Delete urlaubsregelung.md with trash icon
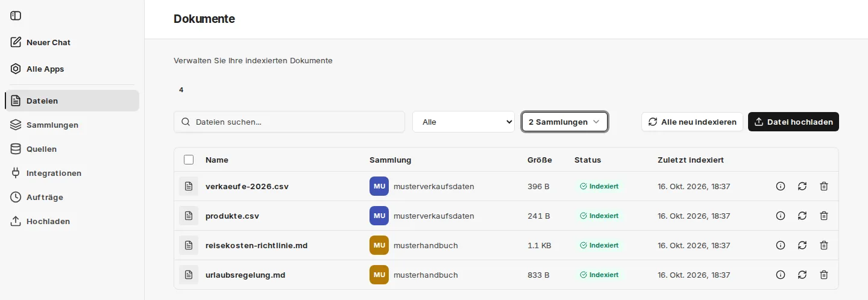868x300 pixels. coord(824,275)
